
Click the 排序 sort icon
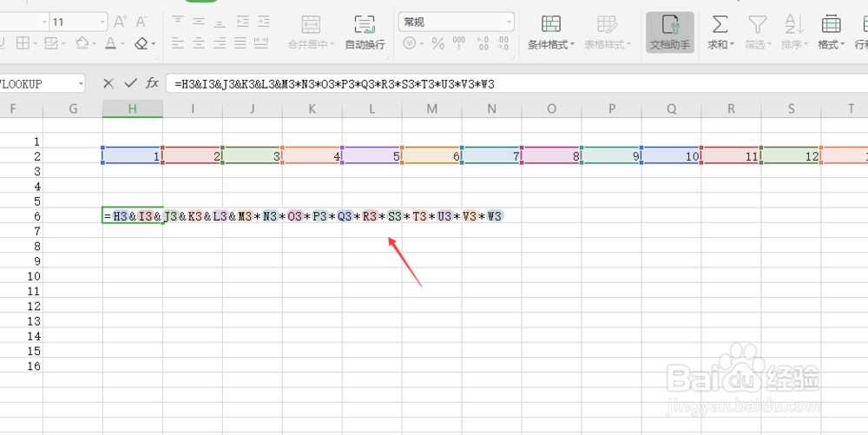[x=794, y=24]
